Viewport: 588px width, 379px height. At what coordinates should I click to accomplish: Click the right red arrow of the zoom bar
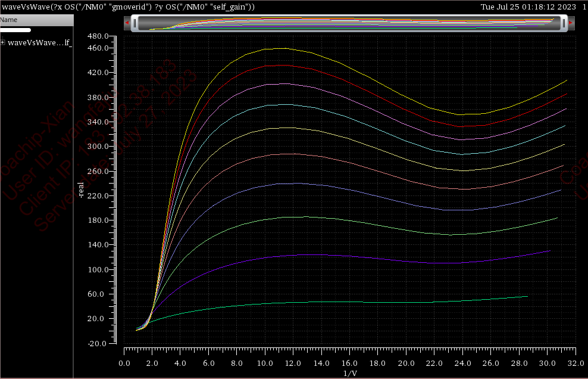(570, 23)
